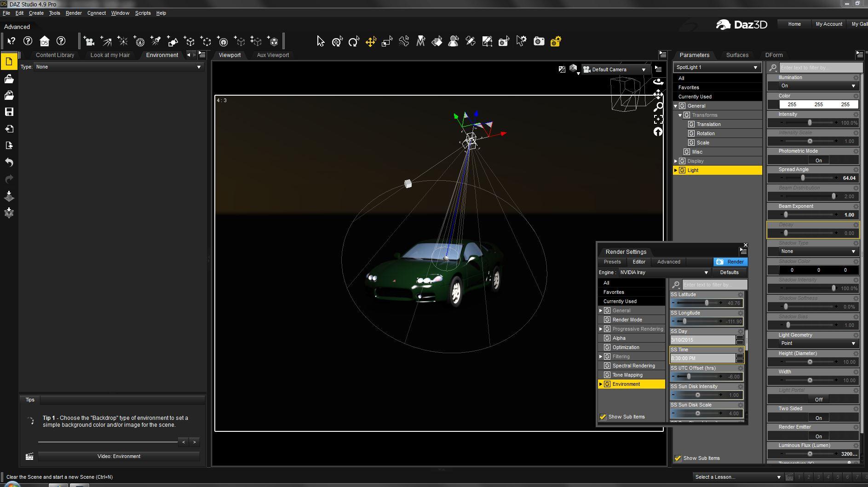Open the Default Camera dropdown
Screen dimensions: 868x487
tap(615, 69)
